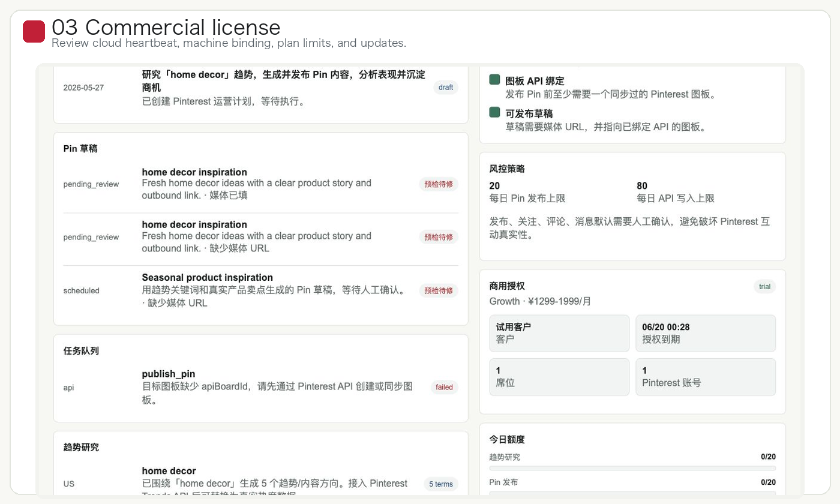The width and height of the screenshot is (840, 504).
Task: Click the "今日额度" card title
Action: coord(507,440)
